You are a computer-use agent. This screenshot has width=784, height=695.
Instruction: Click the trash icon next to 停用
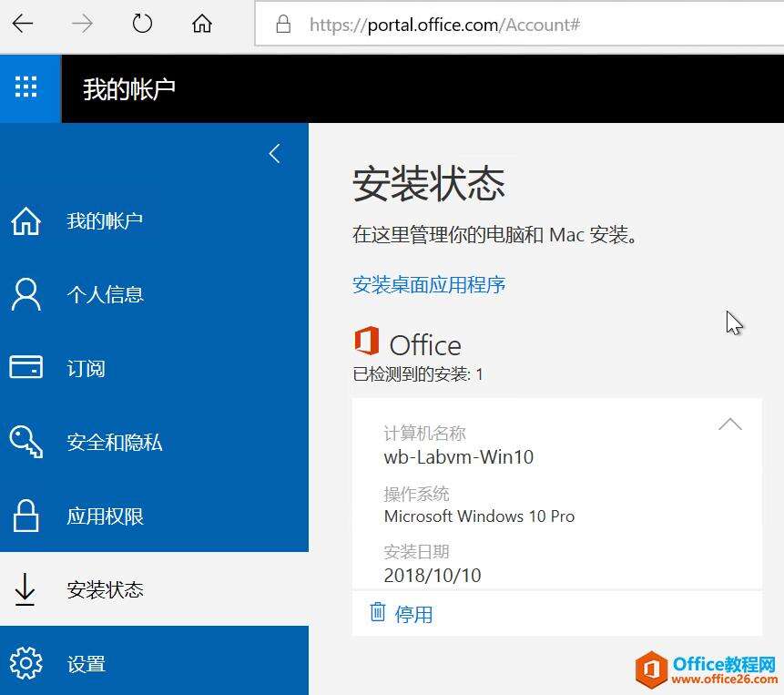(378, 613)
